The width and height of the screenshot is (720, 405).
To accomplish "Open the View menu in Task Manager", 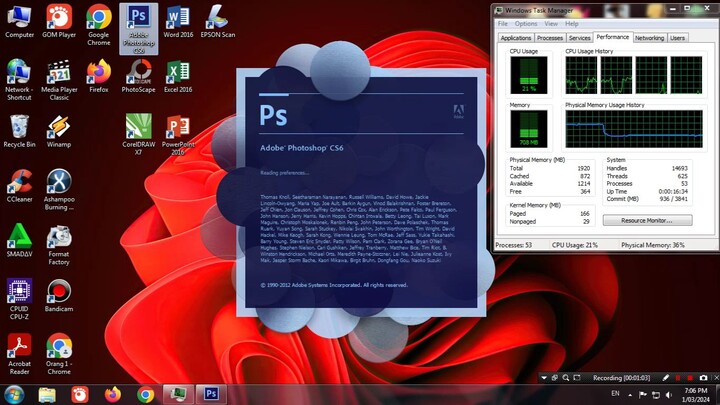I will (551, 23).
